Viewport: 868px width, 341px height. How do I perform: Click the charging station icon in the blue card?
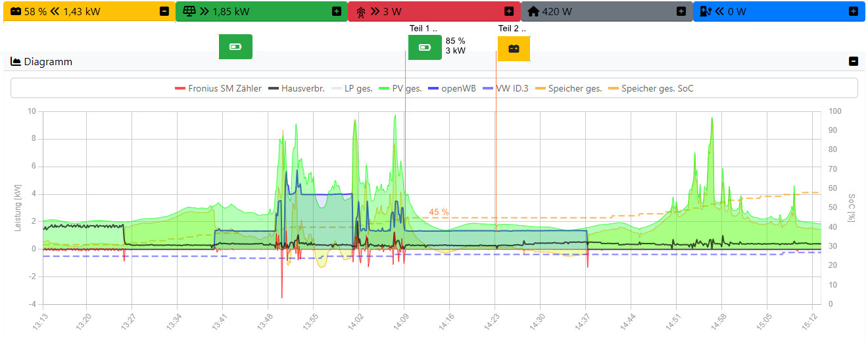706,11
